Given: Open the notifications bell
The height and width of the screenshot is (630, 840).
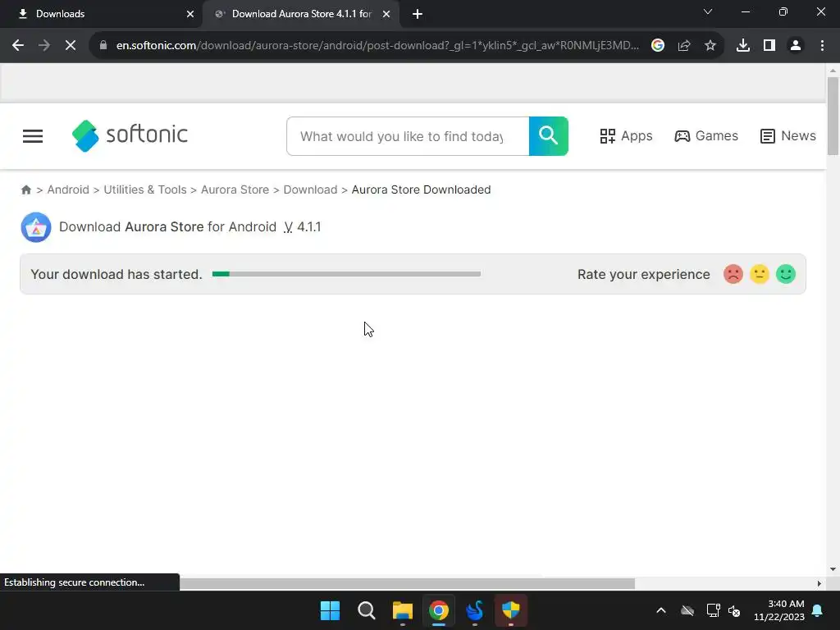Looking at the screenshot, I should click(818, 610).
